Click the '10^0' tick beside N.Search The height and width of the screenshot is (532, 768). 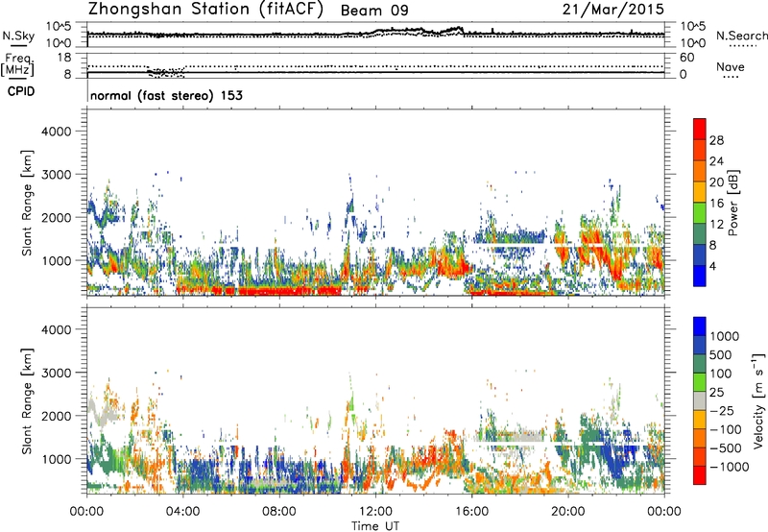point(693,43)
